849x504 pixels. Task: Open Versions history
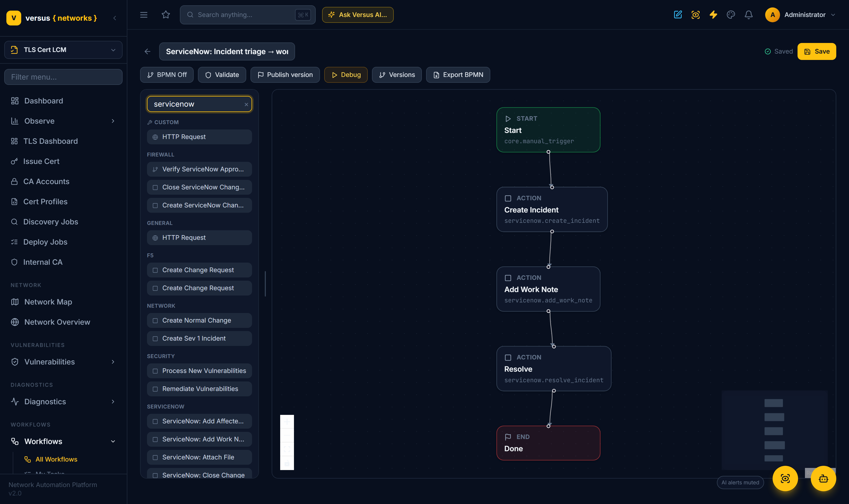[397, 75]
